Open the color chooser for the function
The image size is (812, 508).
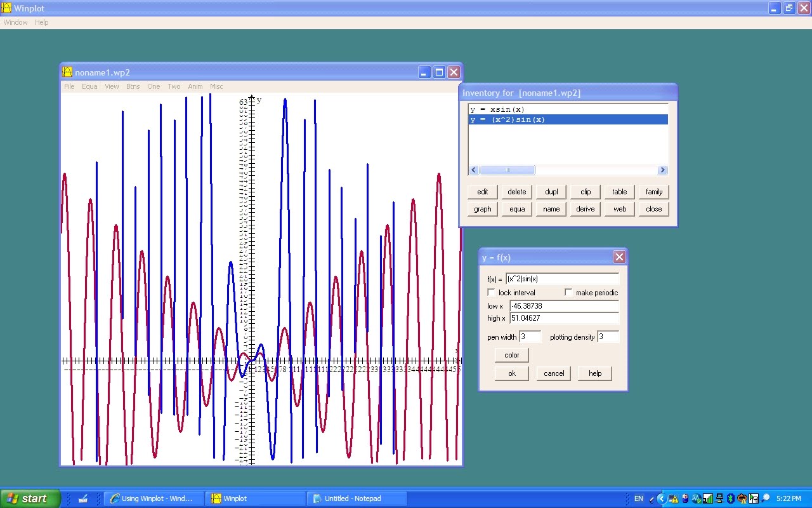[x=511, y=355]
